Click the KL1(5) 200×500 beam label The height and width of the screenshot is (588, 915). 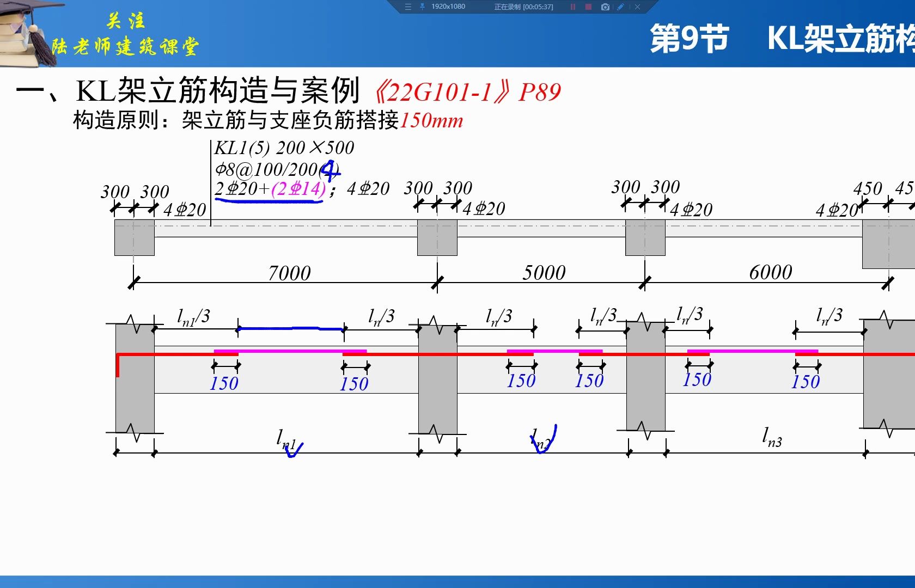284,148
